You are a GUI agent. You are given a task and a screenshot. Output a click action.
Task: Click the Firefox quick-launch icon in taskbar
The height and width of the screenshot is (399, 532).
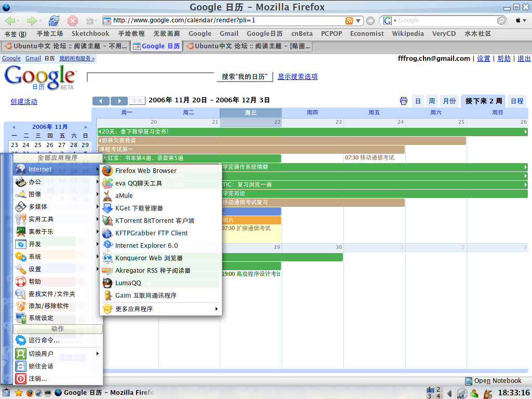(30, 393)
